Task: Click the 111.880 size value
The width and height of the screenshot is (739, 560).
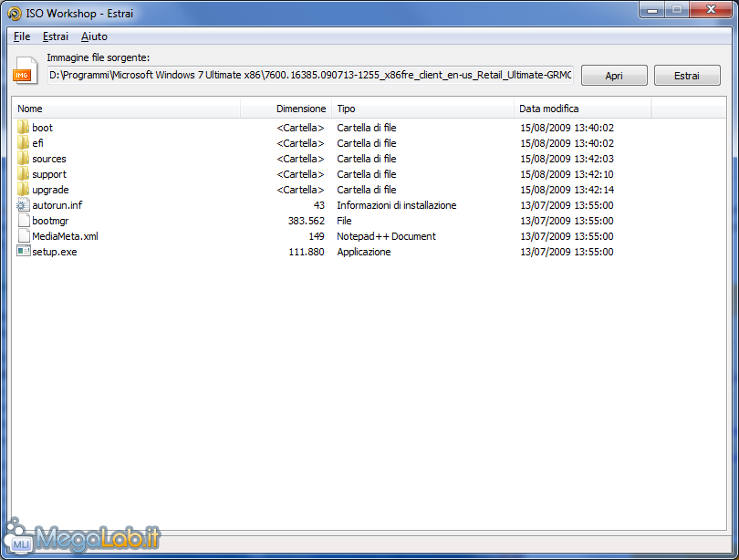Action: click(307, 252)
